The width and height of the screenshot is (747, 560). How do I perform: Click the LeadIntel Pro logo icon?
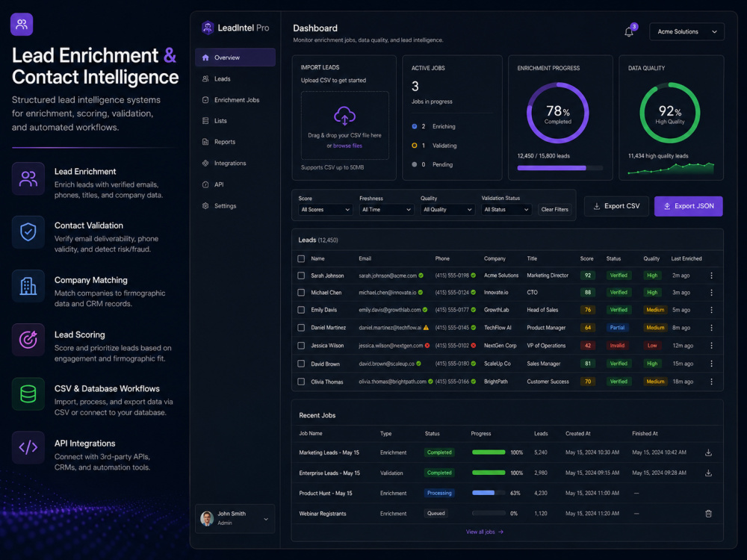208,28
